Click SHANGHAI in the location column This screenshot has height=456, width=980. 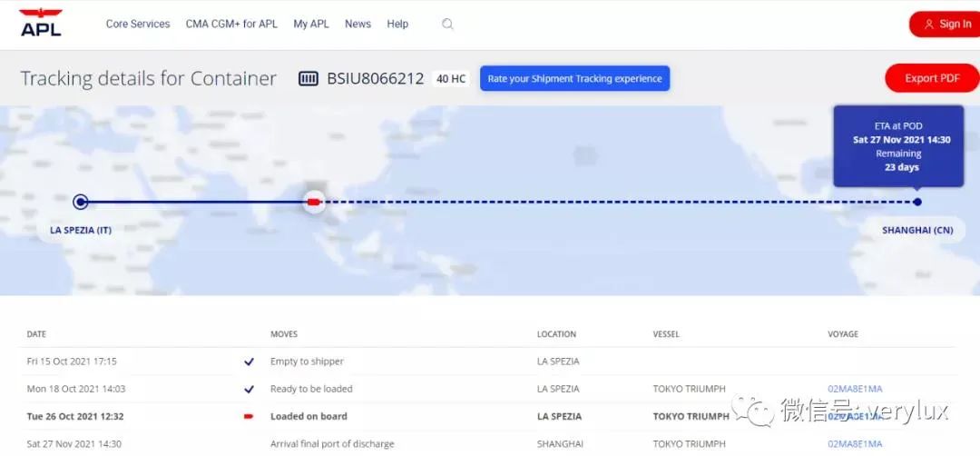click(560, 444)
